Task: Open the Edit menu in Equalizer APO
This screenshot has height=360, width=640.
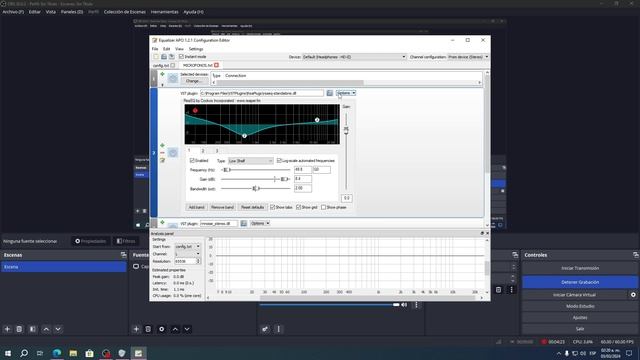Action: pyautogui.click(x=167, y=49)
